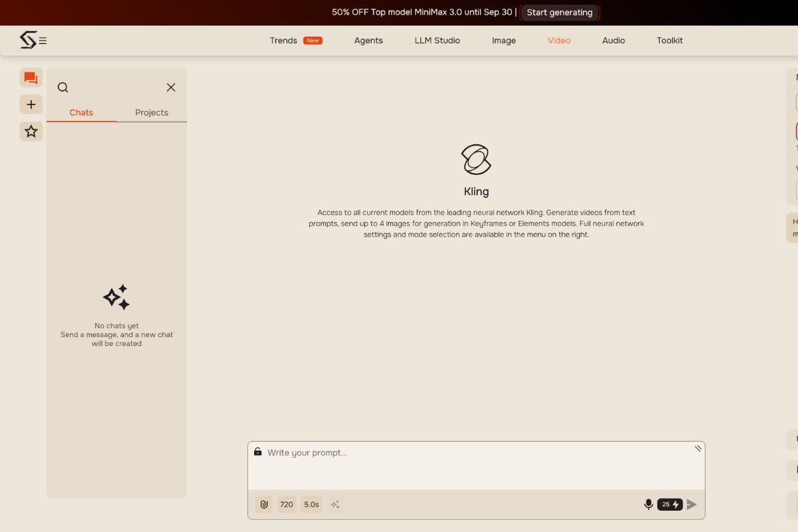Open Toolkit in top navigation
This screenshot has width=798, height=532.
[x=670, y=41]
